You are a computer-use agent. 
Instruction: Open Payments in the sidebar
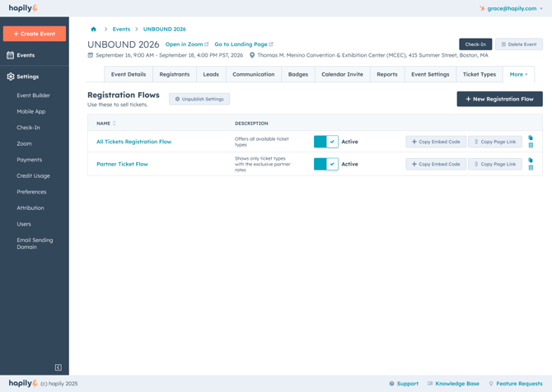[x=29, y=160]
